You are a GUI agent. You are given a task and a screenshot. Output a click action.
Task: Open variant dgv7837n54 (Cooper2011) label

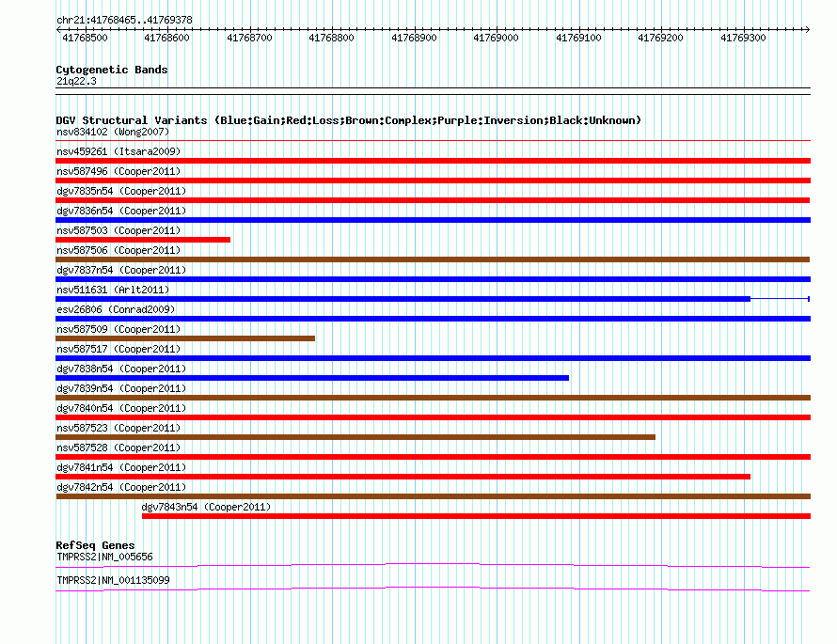click(121, 270)
